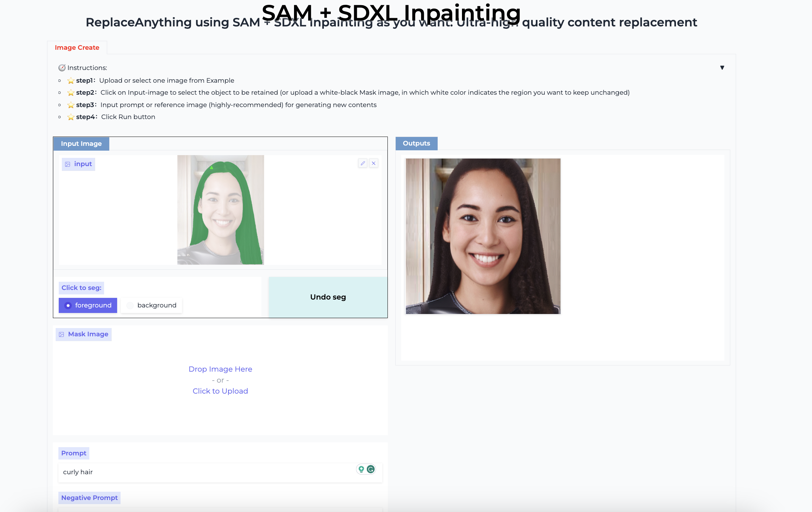Viewport: 812px width, 512px height.
Task: Click the Input Image panel label
Action: tap(81, 144)
